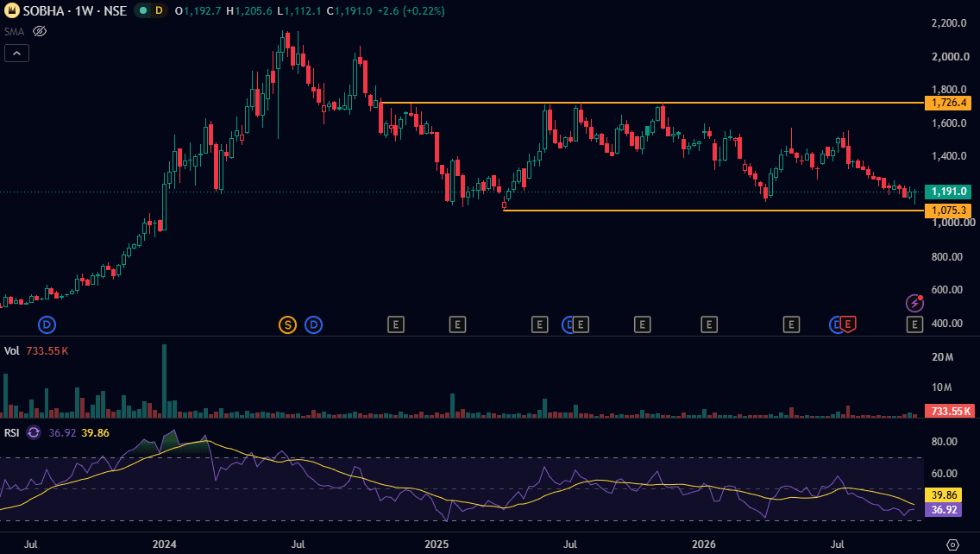Click the green market status dot

point(143,10)
